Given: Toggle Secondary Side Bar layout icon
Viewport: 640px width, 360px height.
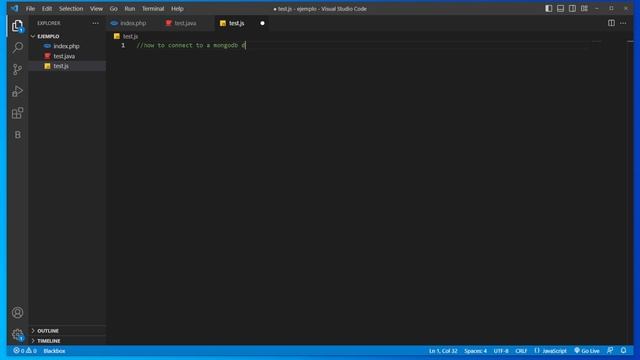Looking at the screenshot, I should coord(572,9).
